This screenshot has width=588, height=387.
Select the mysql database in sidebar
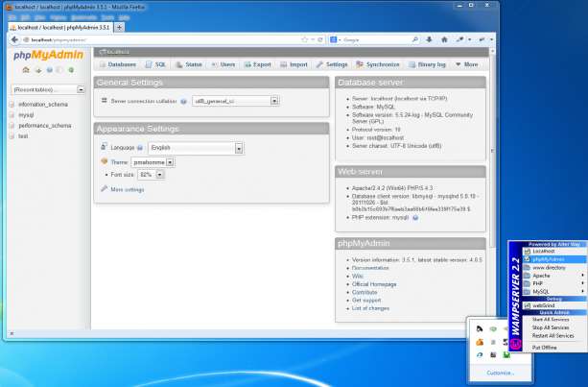26,115
